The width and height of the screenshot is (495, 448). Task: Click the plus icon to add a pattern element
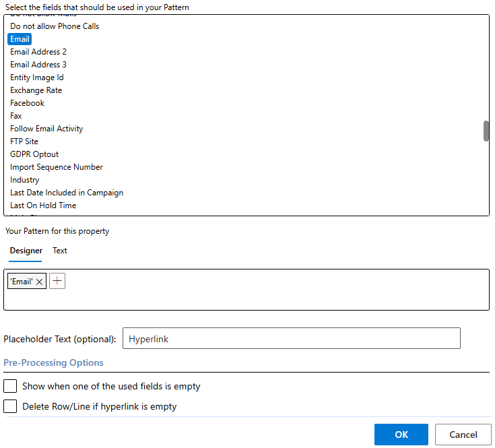click(x=57, y=282)
